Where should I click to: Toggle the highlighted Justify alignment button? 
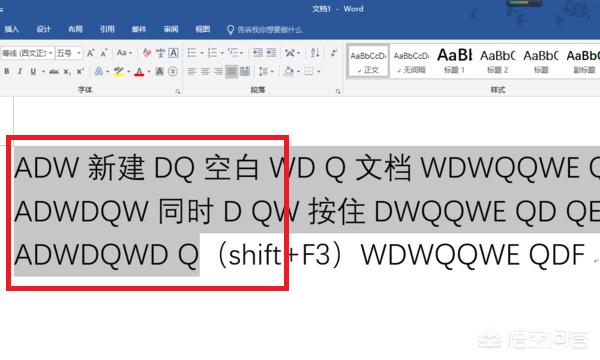(x=231, y=71)
